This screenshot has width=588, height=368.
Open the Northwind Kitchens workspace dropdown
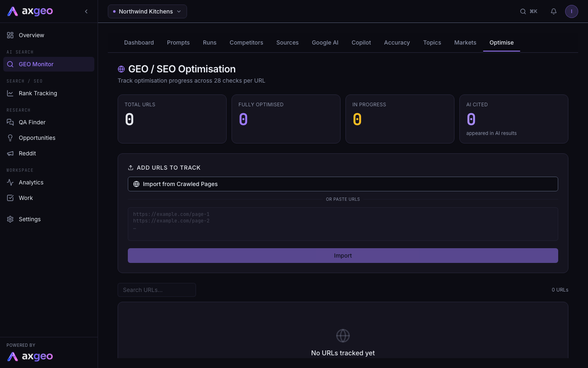click(x=147, y=11)
